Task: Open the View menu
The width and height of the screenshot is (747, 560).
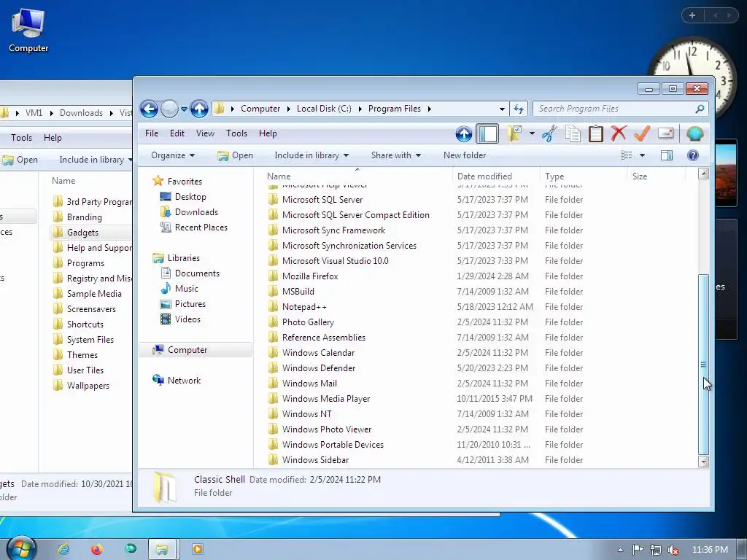Action: [x=205, y=133]
